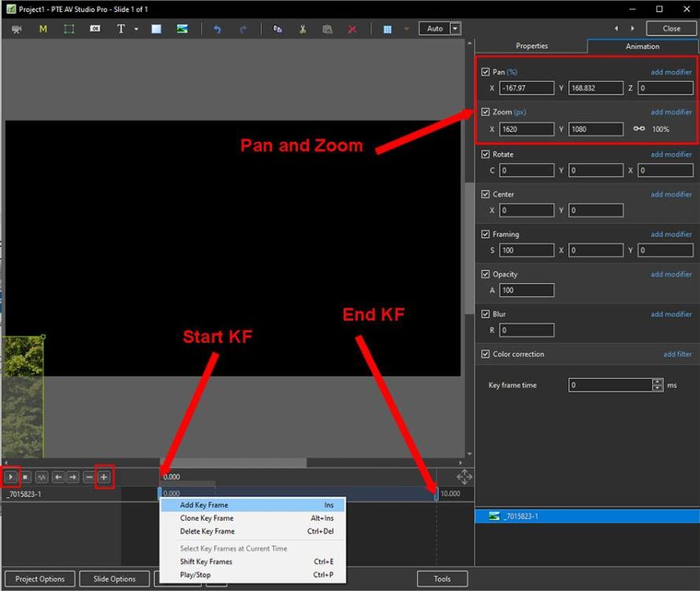Click the plus add keyframe button

pos(104,477)
